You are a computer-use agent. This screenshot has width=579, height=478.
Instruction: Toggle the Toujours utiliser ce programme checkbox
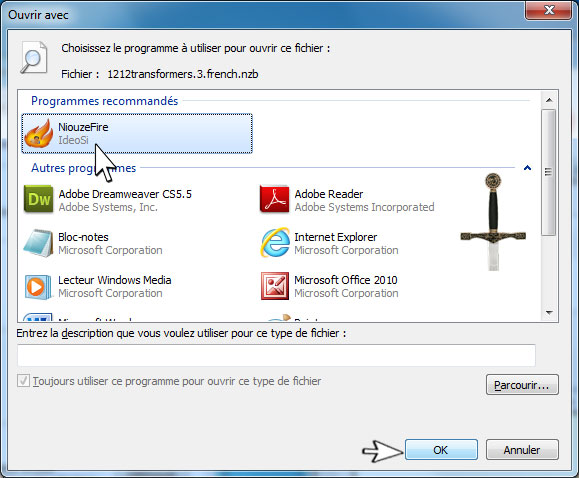(x=23, y=381)
